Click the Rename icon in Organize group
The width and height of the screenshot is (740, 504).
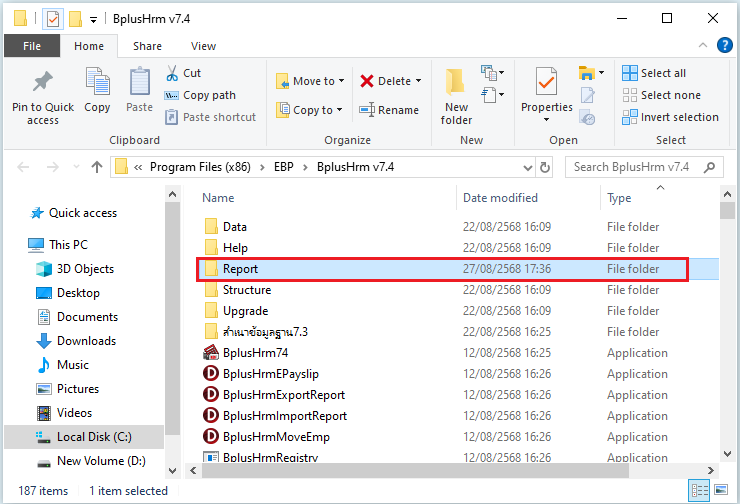pyautogui.click(x=367, y=110)
